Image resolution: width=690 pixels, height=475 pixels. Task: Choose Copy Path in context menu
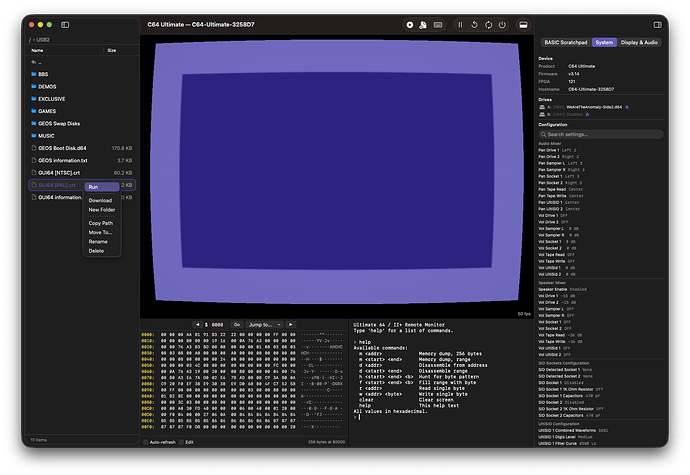102,223
